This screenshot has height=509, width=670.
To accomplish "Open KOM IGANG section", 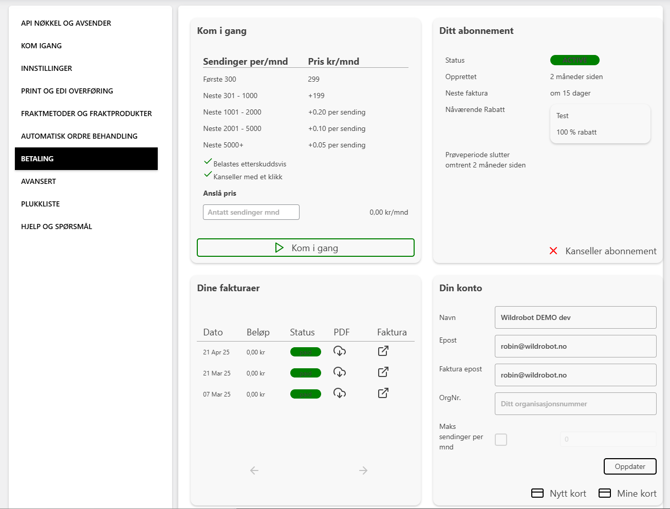I will 41,46.
